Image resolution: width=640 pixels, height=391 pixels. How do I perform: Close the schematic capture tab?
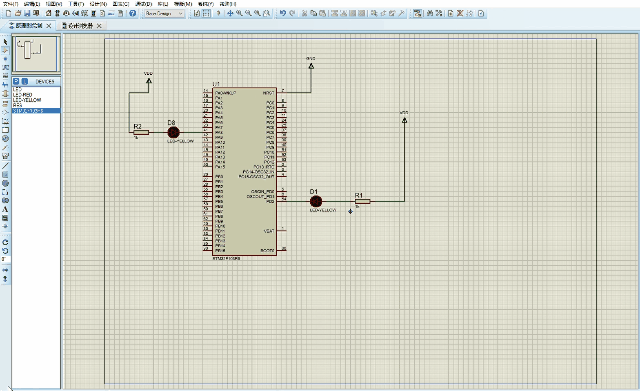[49, 26]
